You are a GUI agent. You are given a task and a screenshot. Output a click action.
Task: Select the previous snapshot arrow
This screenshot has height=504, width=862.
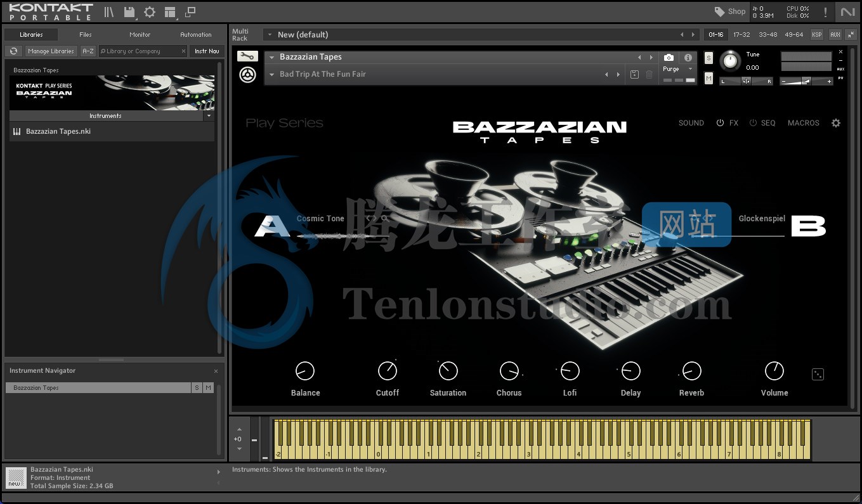tap(607, 74)
